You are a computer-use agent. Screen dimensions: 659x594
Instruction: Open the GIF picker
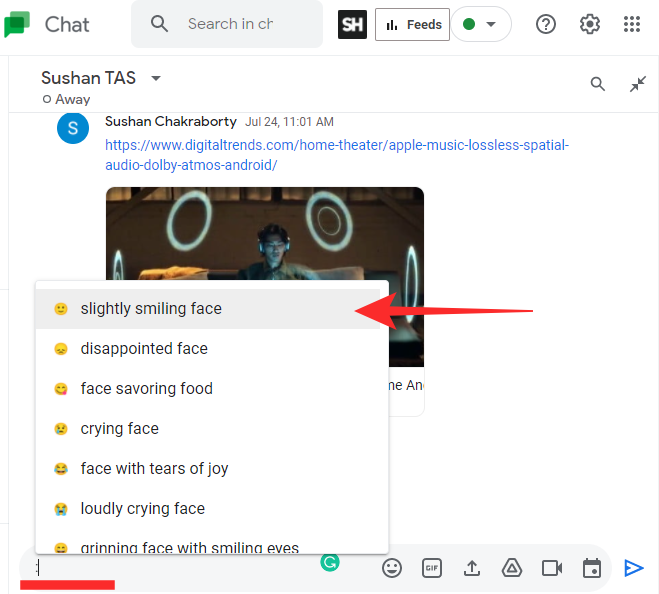[x=432, y=568]
